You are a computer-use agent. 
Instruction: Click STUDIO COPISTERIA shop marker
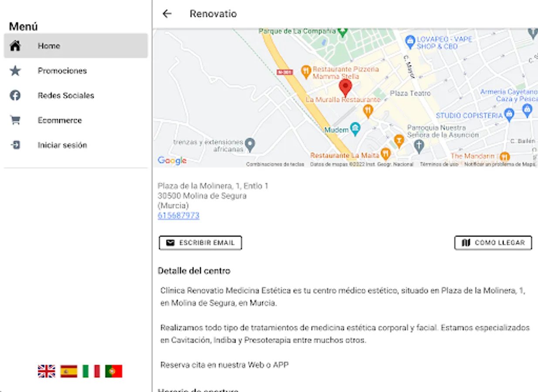pos(509,115)
